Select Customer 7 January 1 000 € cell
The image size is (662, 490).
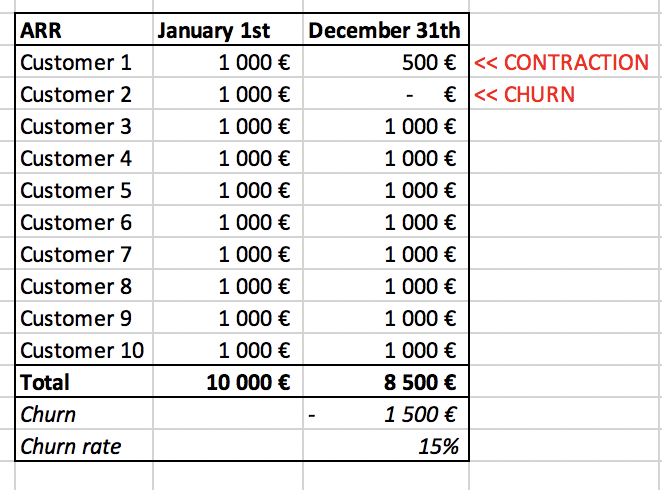point(228,254)
